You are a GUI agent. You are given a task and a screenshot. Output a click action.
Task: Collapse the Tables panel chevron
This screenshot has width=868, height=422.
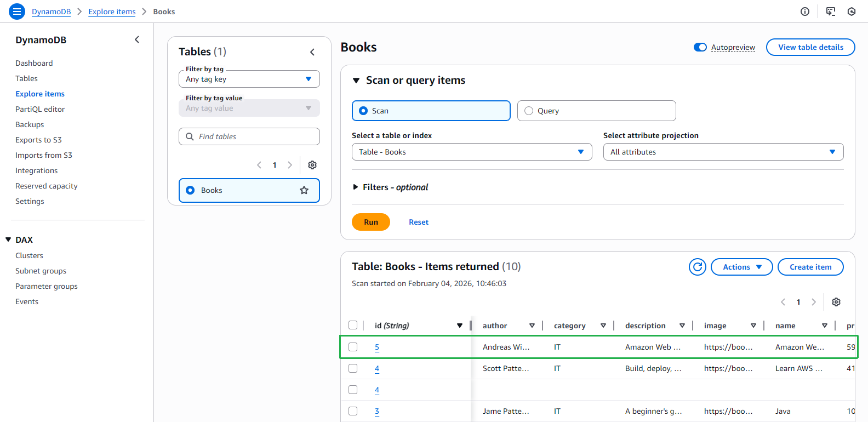coord(312,52)
